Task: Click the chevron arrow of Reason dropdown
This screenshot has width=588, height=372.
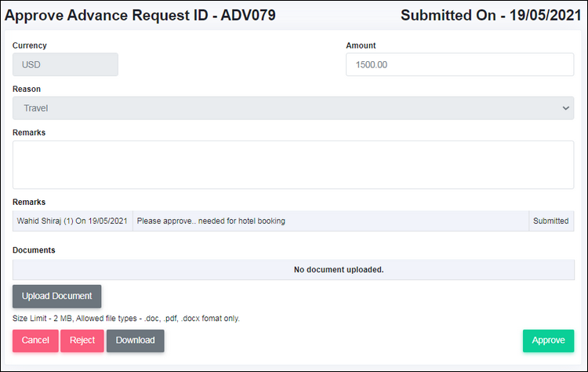Action: tap(567, 108)
